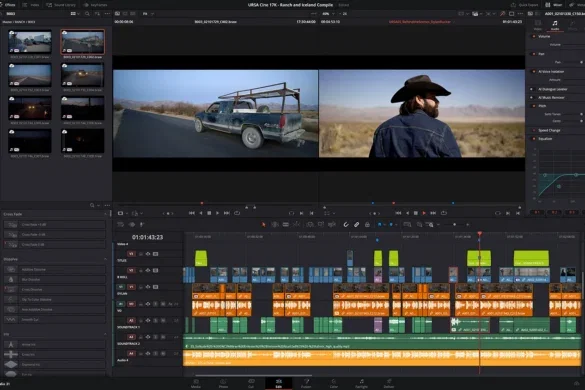Disable the TITLES video track
585x390 pixels.
point(156,254)
